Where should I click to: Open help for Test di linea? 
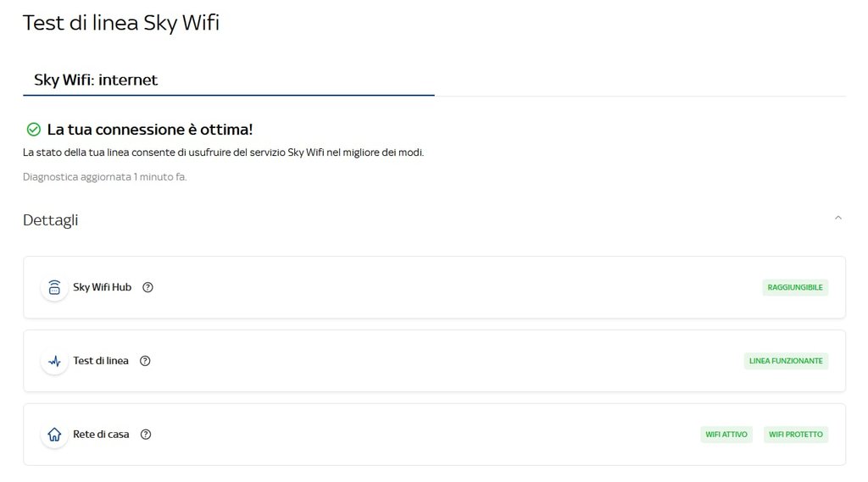click(145, 361)
